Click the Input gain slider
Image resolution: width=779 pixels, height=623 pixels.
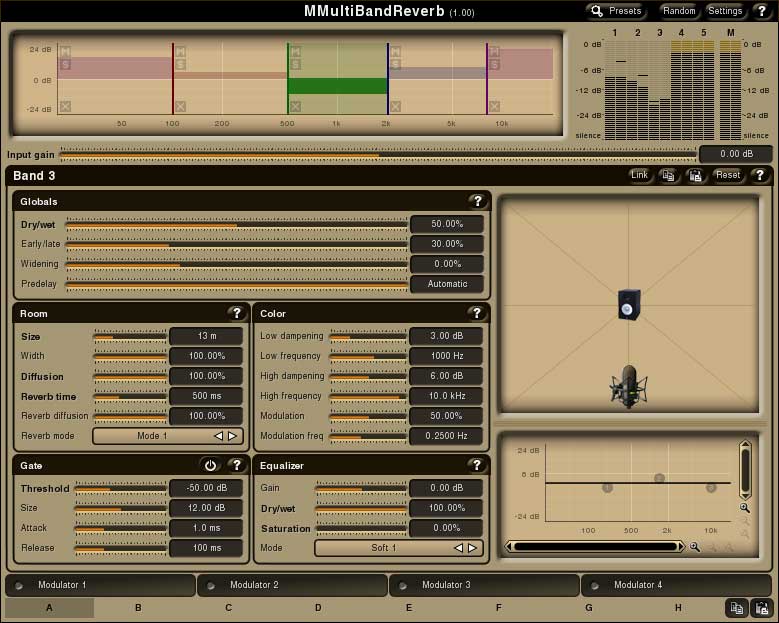378,155
